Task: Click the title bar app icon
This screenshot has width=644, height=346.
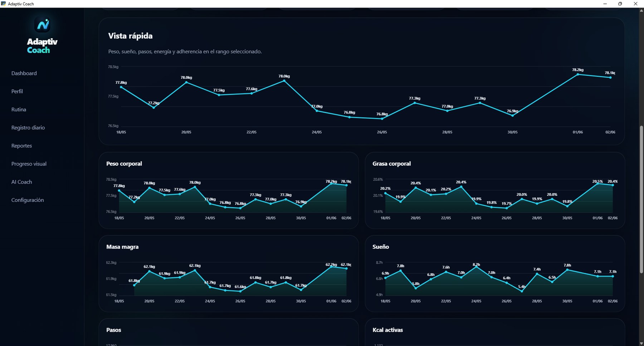Action: tap(4, 4)
